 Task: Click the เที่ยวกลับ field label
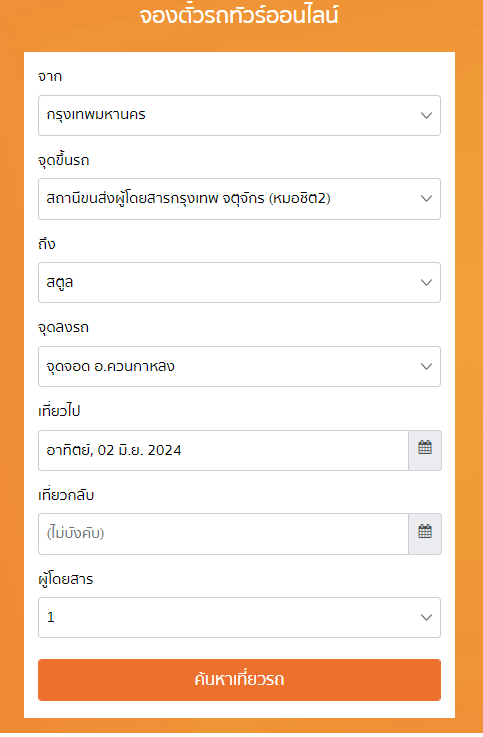(x=66, y=495)
